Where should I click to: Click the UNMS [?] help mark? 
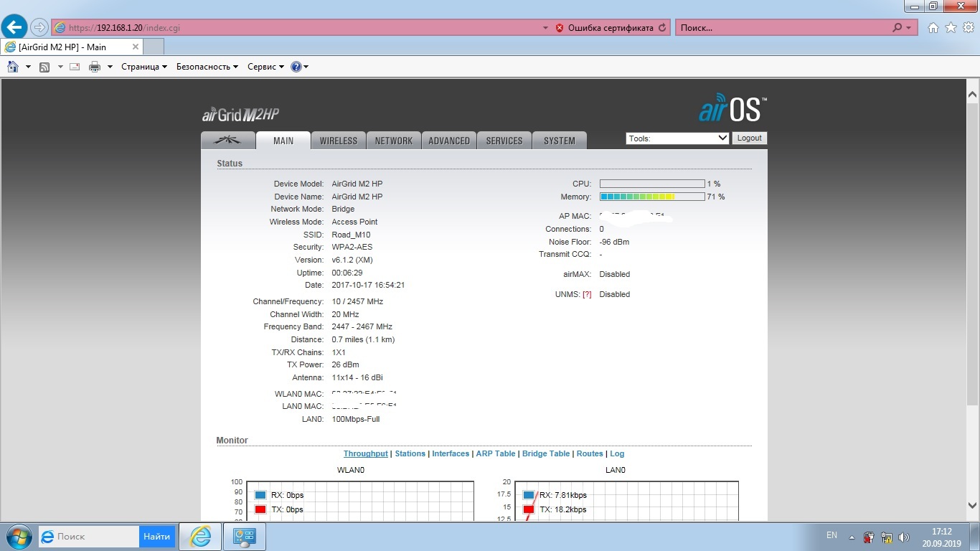point(587,294)
